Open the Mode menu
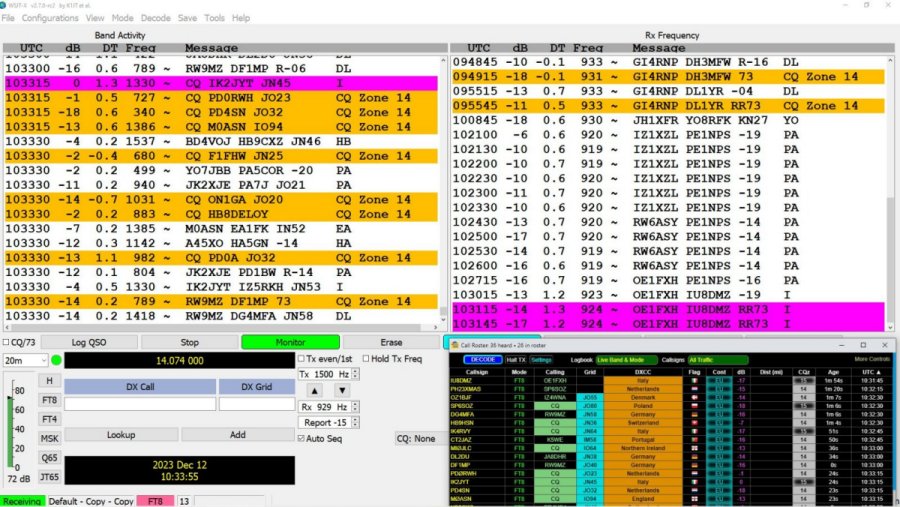Screen dimensions: 900x507 [122, 18]
